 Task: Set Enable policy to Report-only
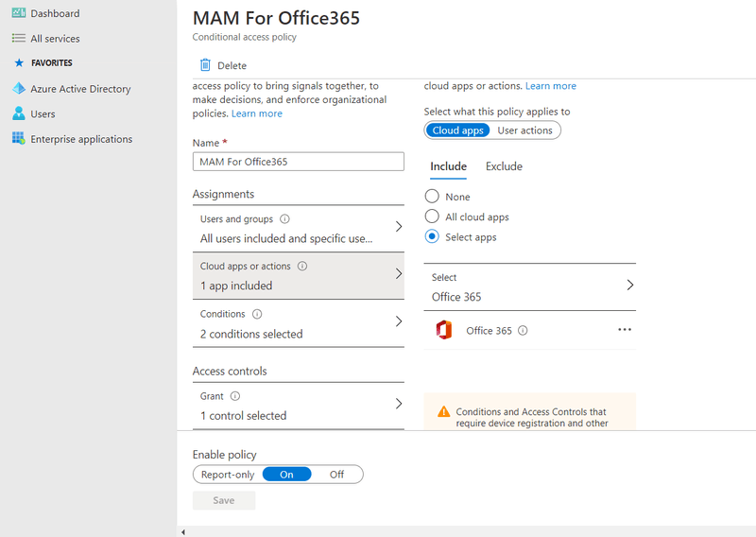point(228,475)
